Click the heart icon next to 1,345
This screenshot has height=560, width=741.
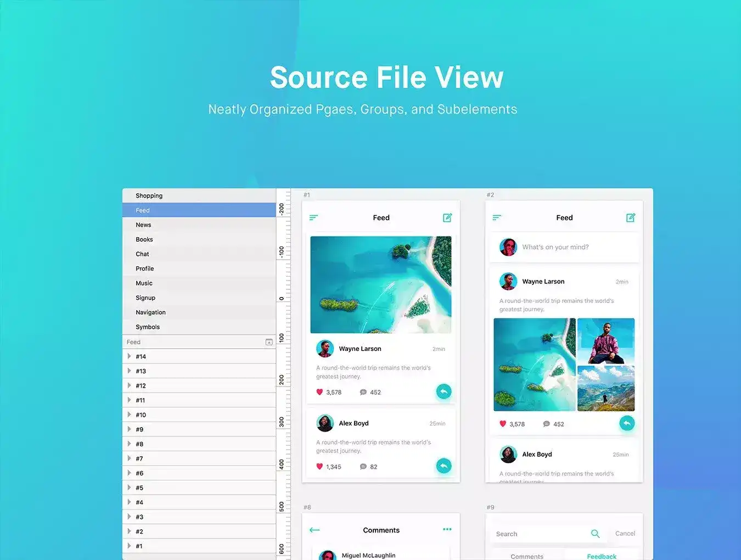[x=319, y=467]
